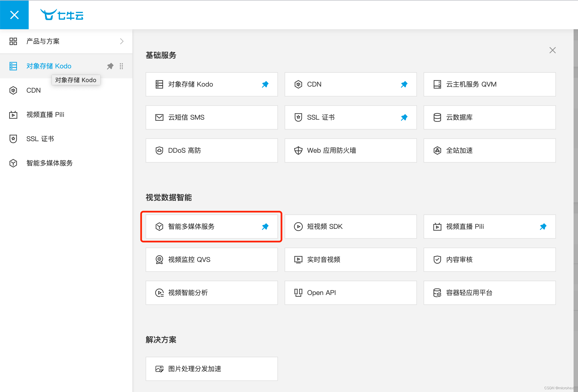Open 智能多媒体服务 in the sidebar

click(x=66, y=163)
